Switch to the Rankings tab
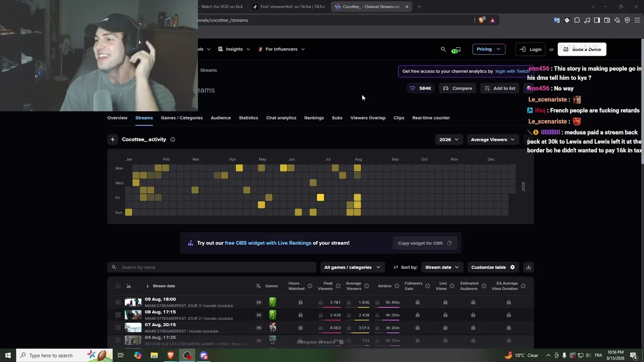This screenshot has height=362, width=644. [314, 118]
